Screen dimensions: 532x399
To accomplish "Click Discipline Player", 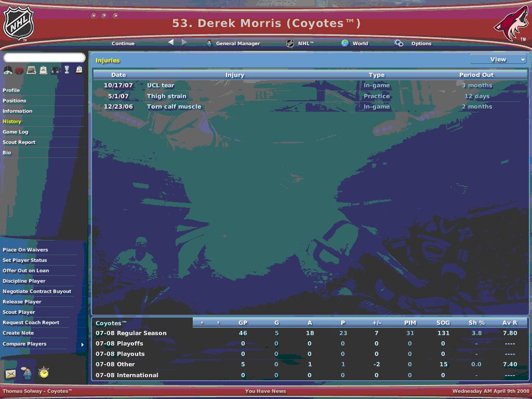I will coord(24,281).
